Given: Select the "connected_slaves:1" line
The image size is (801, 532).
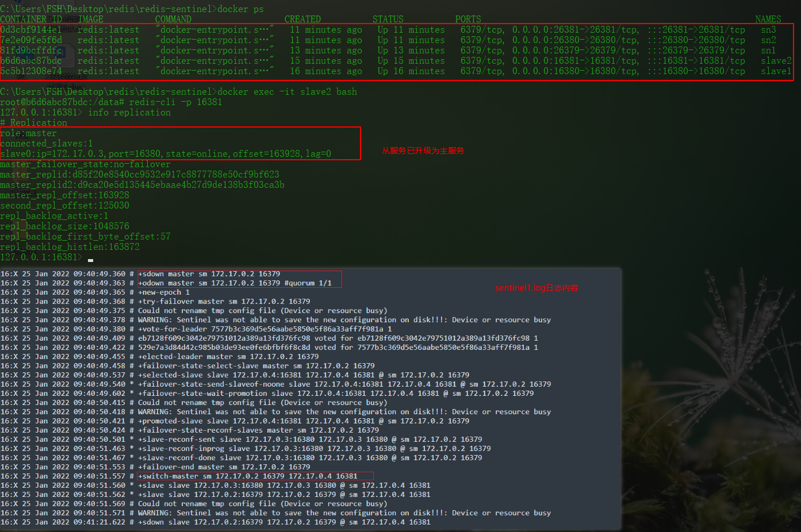Looking at the screenshot, I should coord(46,144).
